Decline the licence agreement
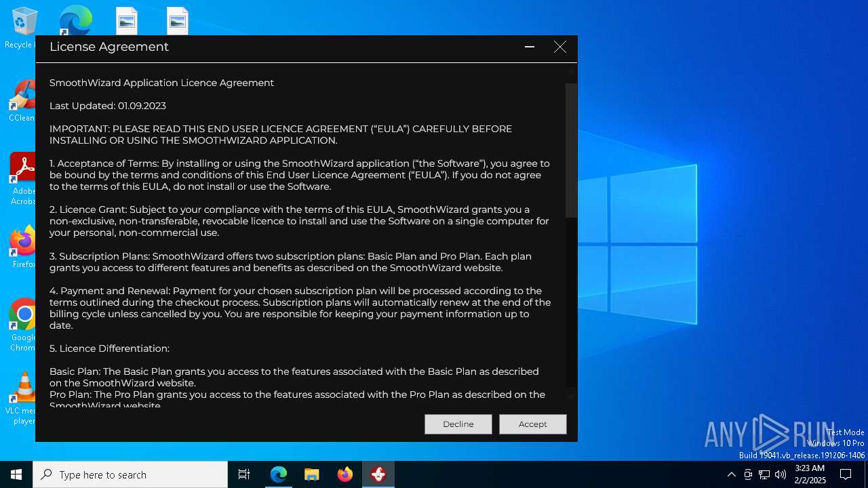The image size is (868, 488). coord(458,424)
